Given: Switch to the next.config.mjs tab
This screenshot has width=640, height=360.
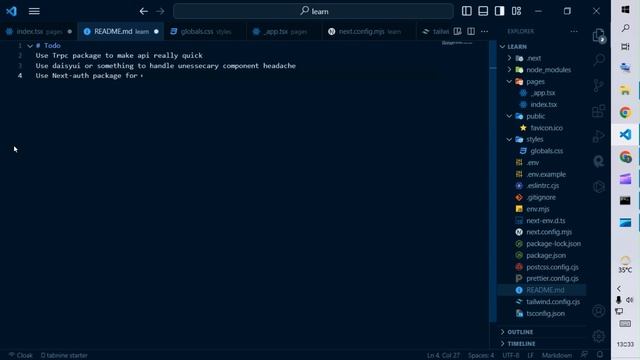Looking at the screenshot, I should click(x=369, y=31).
